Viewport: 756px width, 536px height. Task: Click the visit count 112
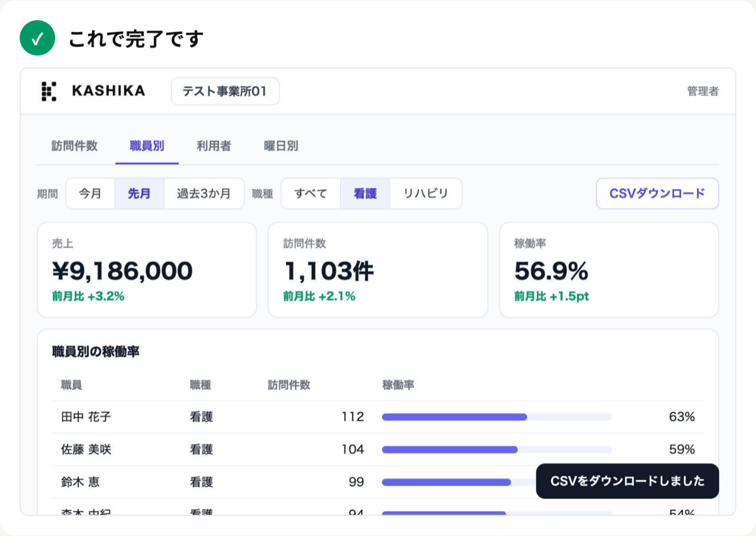pyautogui.click(x=353, y=417)
